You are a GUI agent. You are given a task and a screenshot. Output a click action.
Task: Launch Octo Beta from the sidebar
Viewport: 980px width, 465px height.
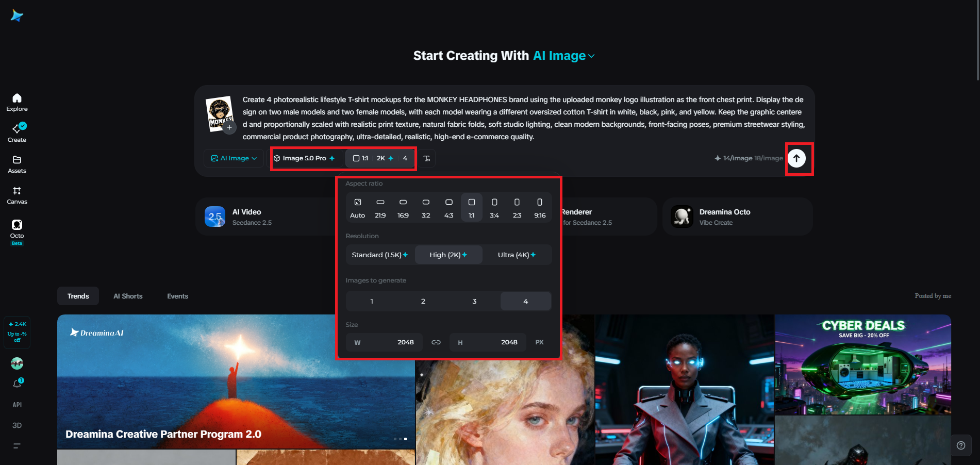coord(17,232)
